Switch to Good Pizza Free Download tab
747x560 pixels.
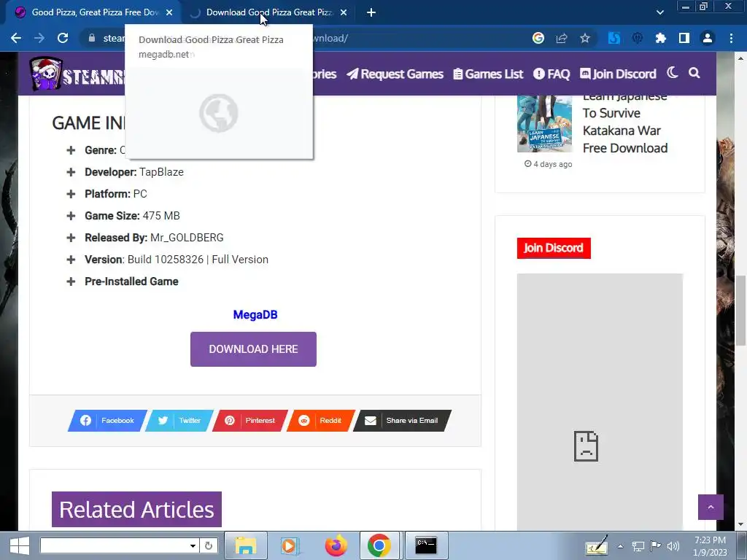94,12
